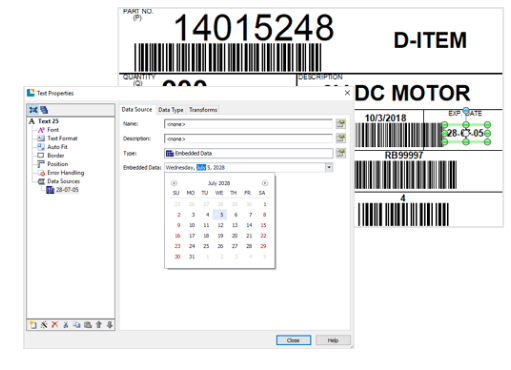Image resolution: width=511 pixels, height=370 pixels.
Task: Click the Name input field
Action: pos(248,124)
